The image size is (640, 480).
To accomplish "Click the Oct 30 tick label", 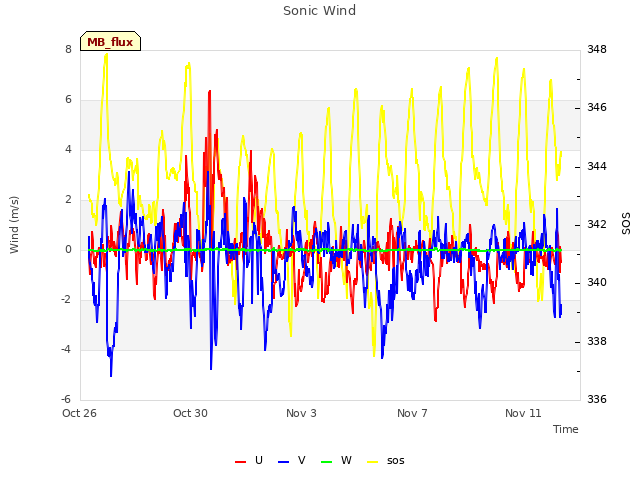I will tap(190, 413).
